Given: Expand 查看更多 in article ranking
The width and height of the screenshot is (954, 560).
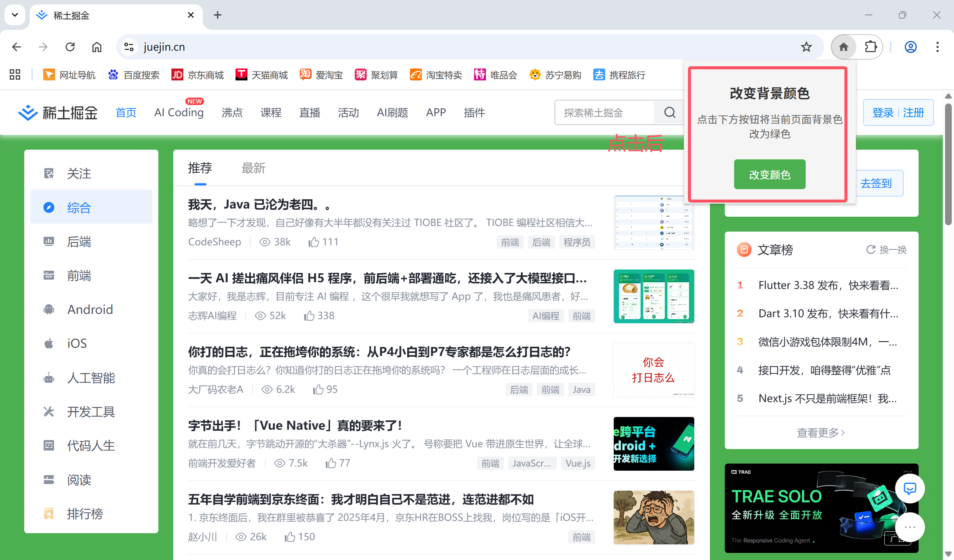Looking at the screenshot, I should tap(821, 433).
